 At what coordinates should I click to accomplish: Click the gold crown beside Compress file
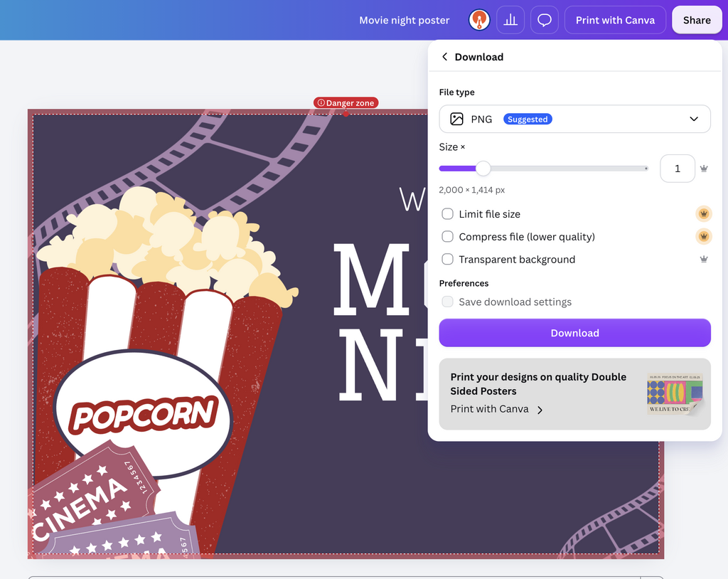pyautogui.click(x=704, y=237)
